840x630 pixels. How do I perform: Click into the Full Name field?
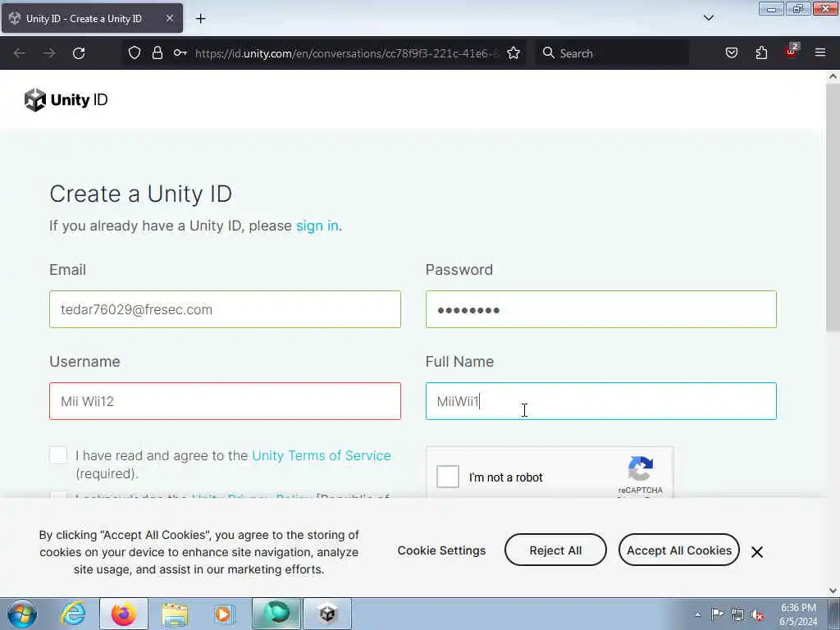coord(601,401)
